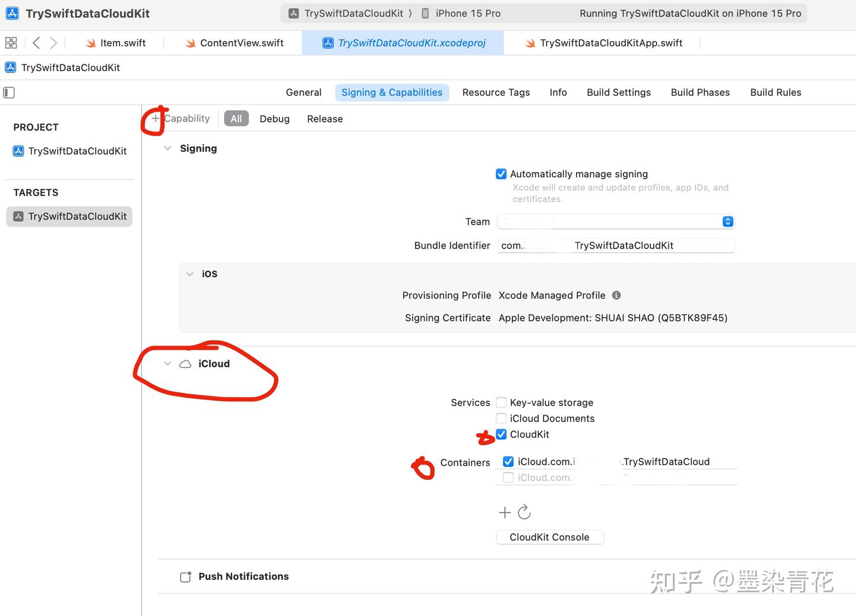856x616 pixels.
Task: Click the back navigation arrow
Action: pyautogui.click(x=36, y=42)
